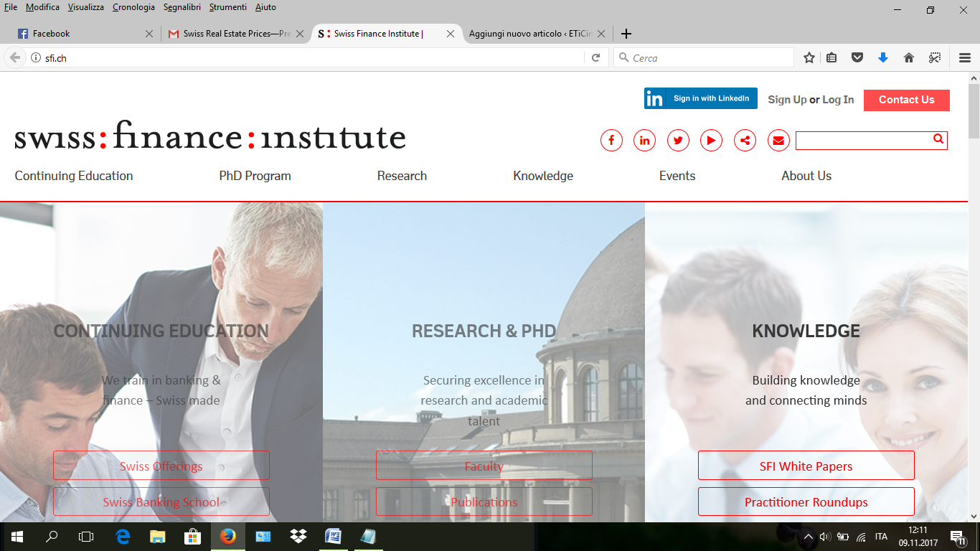Close the Facebook tab

(x=149, y=34)
